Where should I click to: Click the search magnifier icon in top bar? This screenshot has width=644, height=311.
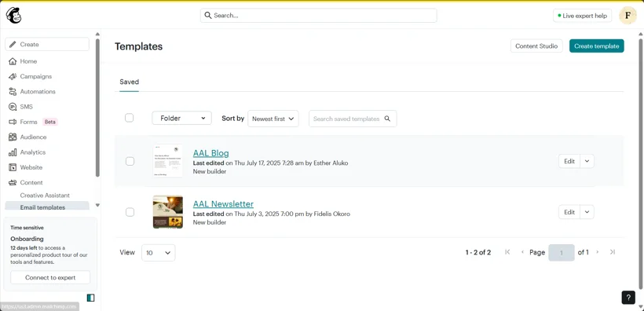point(208,16)
